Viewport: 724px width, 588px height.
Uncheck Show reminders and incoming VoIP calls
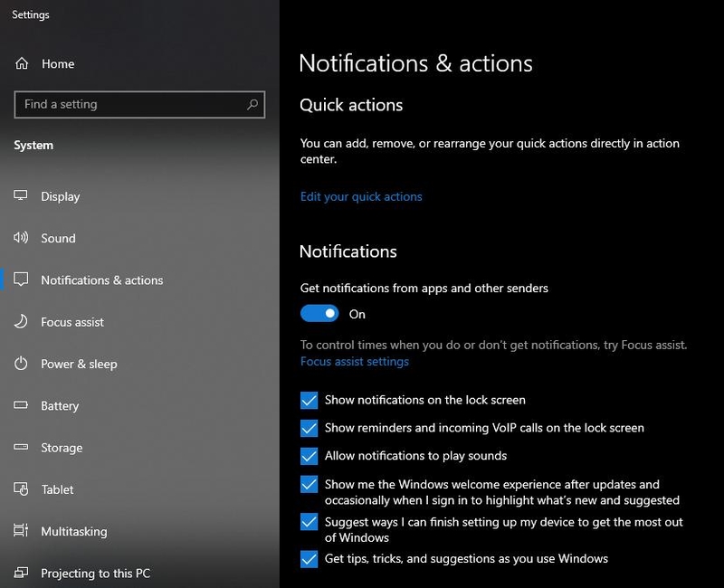click(309, 428)
